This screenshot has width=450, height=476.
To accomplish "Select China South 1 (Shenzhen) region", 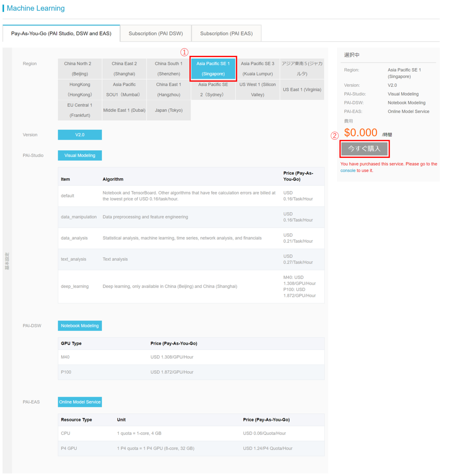I will pos(169,69).
